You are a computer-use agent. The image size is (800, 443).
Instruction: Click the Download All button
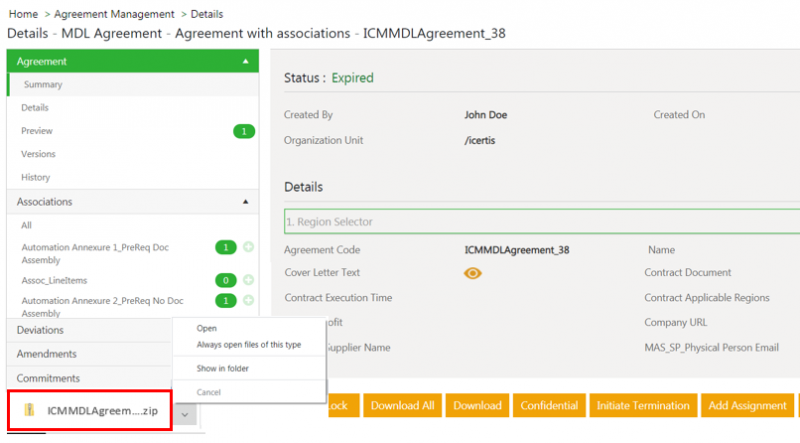coord(403,405)
